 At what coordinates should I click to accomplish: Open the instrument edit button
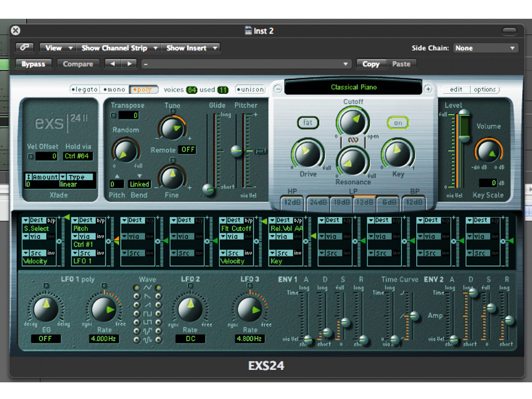click(x=456, y=89)
